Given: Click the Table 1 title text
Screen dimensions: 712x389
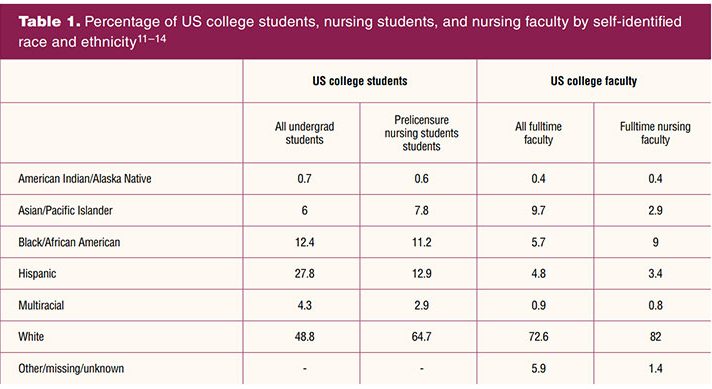Looking at the screenshot, I should [x=350, y=31].
